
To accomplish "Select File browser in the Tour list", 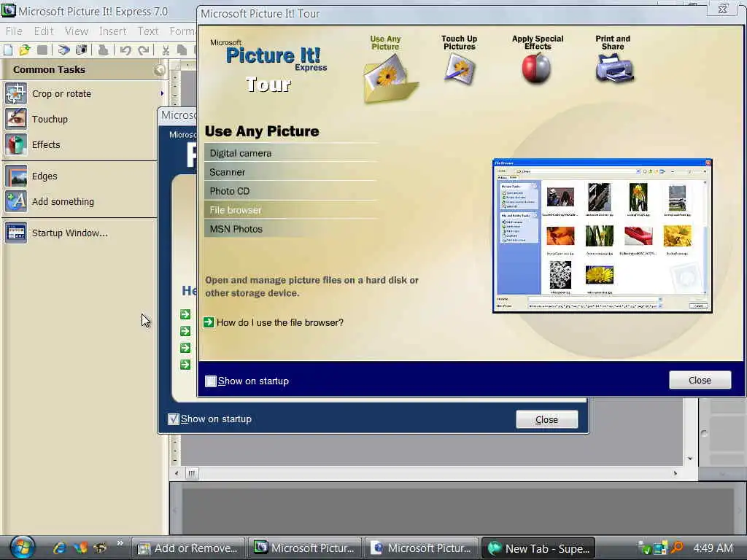I will [291, 210].
